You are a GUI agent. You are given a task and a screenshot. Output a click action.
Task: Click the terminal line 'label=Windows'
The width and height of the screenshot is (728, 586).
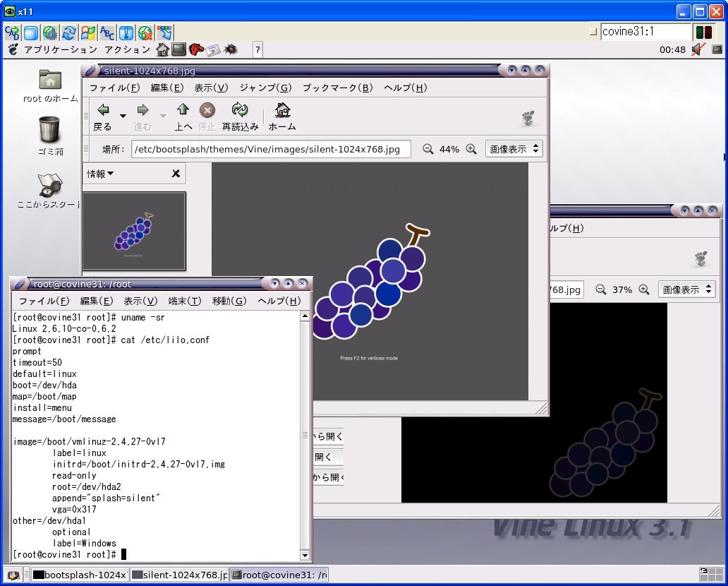pyautogui.click(x=84, y=543)
